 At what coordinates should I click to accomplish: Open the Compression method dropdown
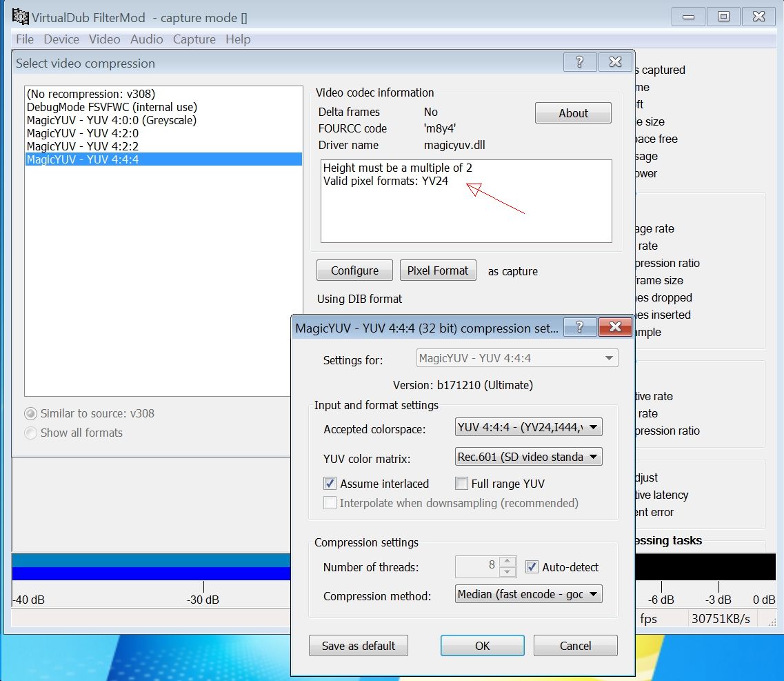(x=528, y=594)
